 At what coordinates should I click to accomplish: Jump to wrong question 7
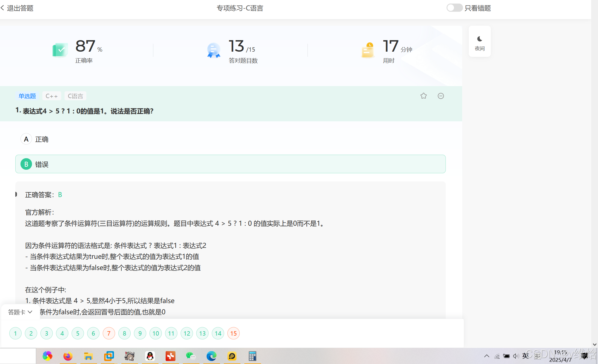click(109, 333)
